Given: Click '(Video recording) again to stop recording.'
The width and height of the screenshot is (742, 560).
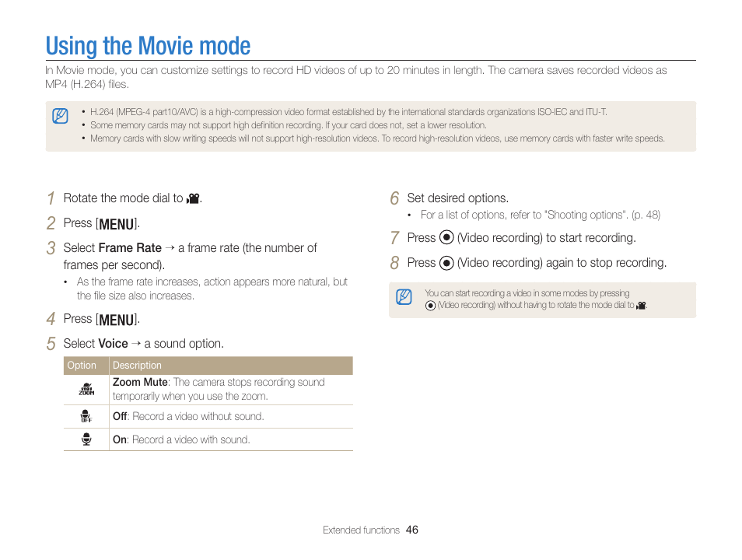Looking at the screenshot, I should pos(562,262).
